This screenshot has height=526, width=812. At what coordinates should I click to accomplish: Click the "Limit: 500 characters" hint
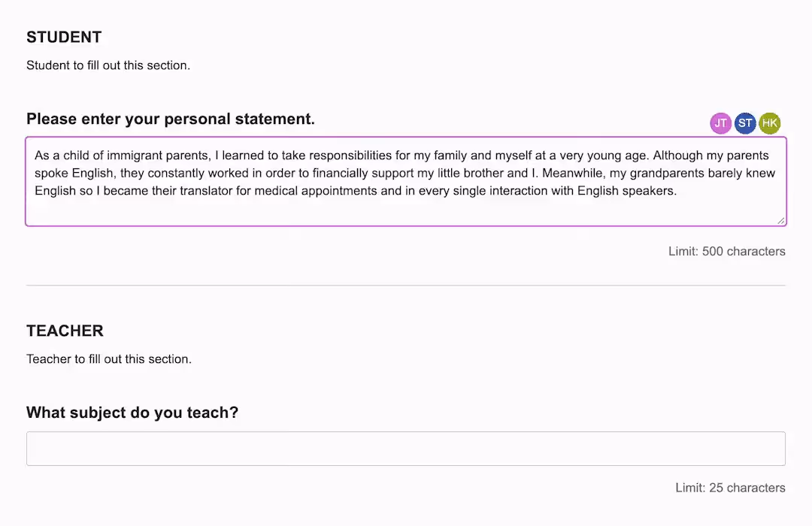726,251
